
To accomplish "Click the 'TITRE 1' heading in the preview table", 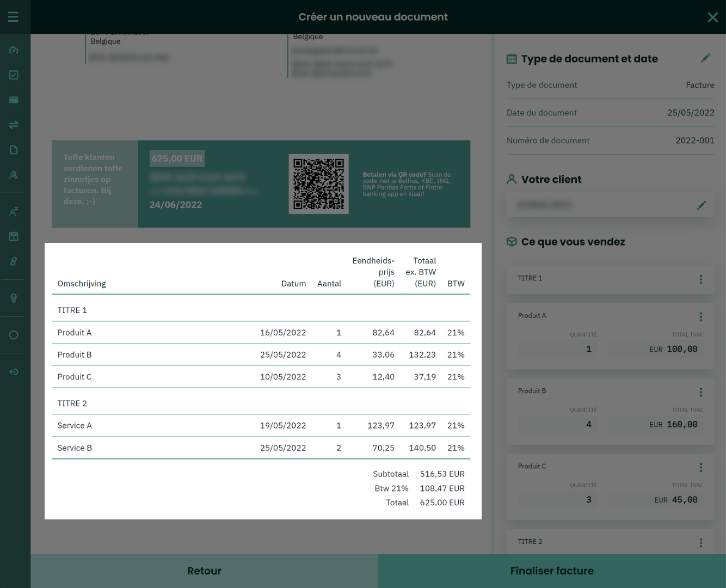I will [72, 310].
